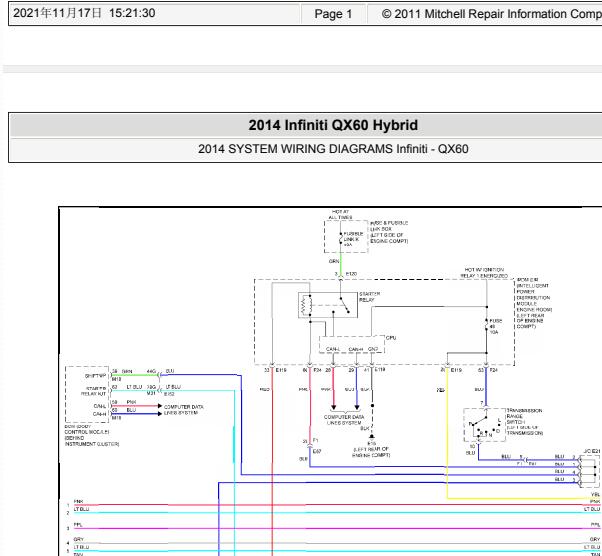
Task: Click 'COMPUTER DATA LINES SYSTEM' below the CPU
Action: [344, 420]
